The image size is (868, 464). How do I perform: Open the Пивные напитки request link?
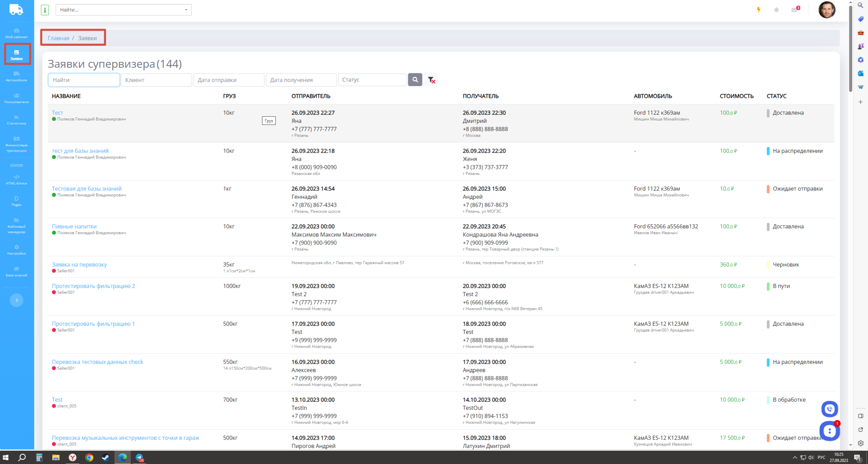[74, 226]
